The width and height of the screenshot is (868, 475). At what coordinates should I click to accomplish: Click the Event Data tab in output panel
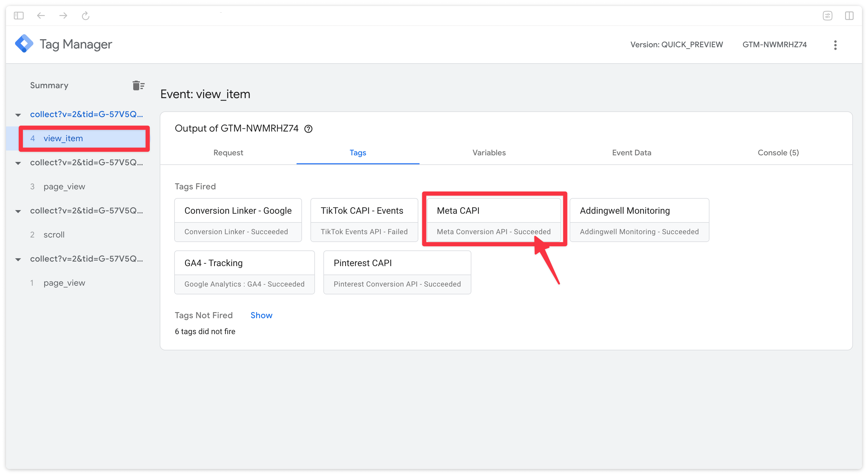pyautogui.click(x=633, y=153)
